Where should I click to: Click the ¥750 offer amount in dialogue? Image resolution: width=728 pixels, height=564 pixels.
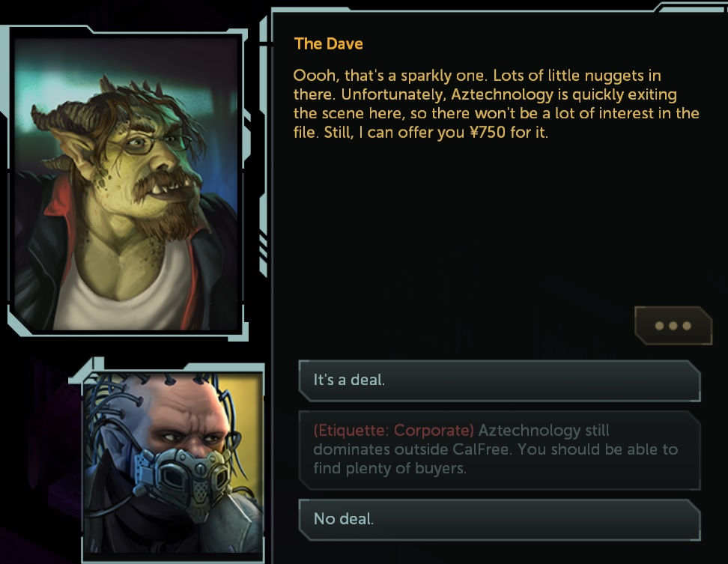(x=488, y=133)
